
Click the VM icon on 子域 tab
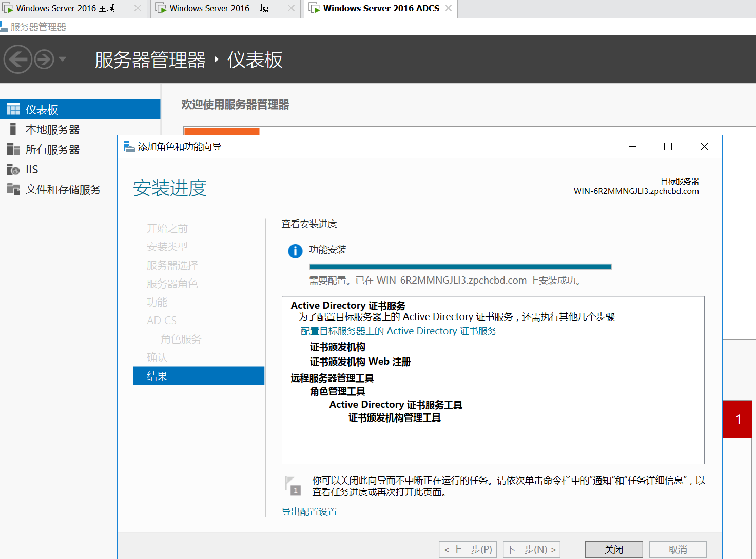(161, 8)
